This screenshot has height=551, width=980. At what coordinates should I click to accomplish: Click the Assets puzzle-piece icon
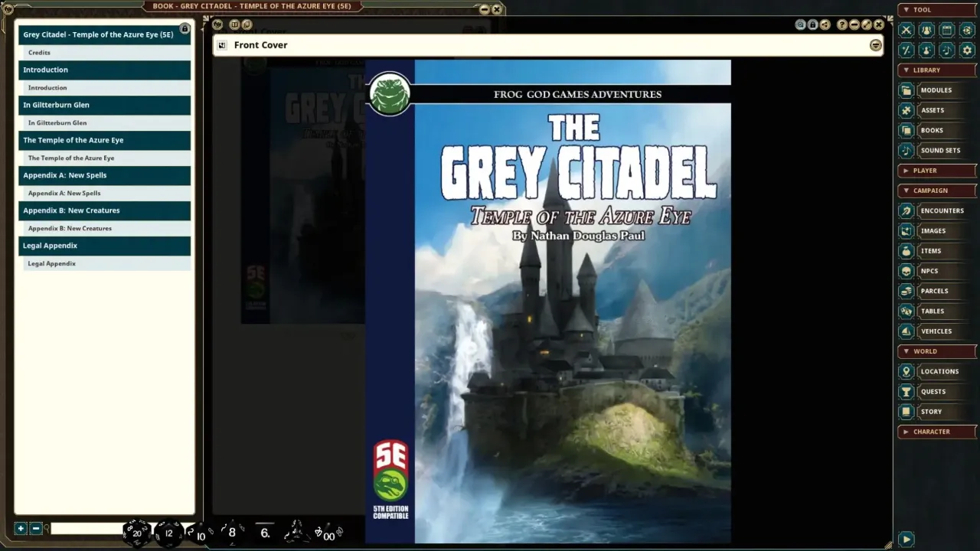point(906,110)
